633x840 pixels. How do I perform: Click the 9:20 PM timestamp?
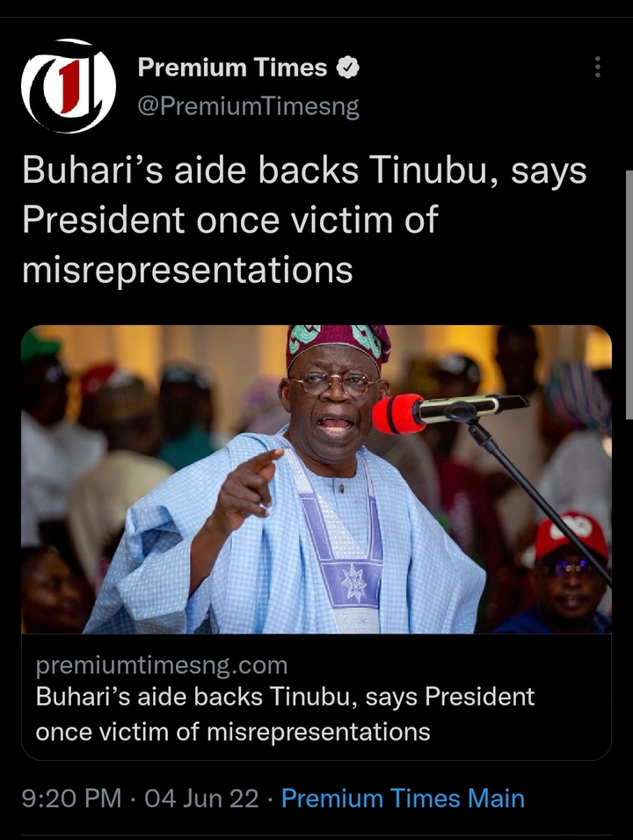pyautogui.click(x=71, y=798)
